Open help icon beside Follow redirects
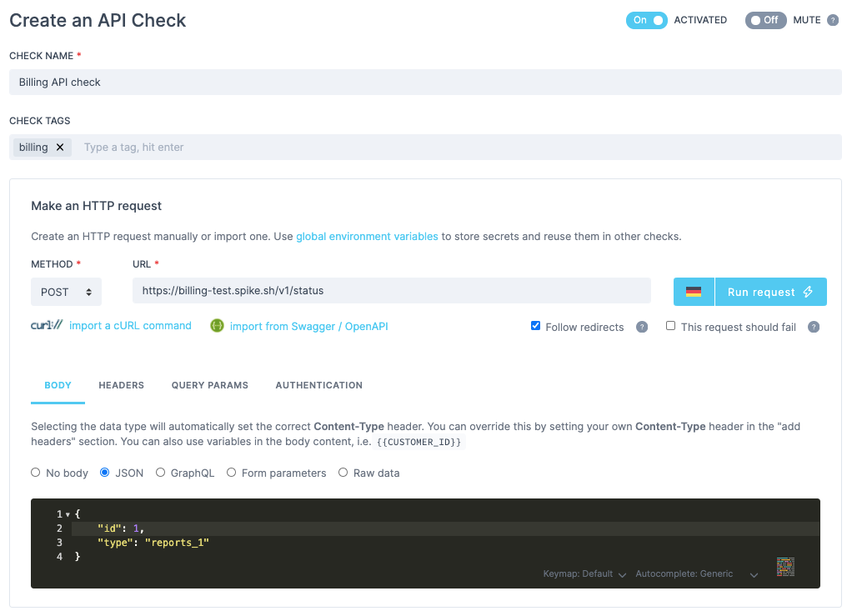This screenshot has height=616, width=847. pyautogui.click(x=642, y=327)
